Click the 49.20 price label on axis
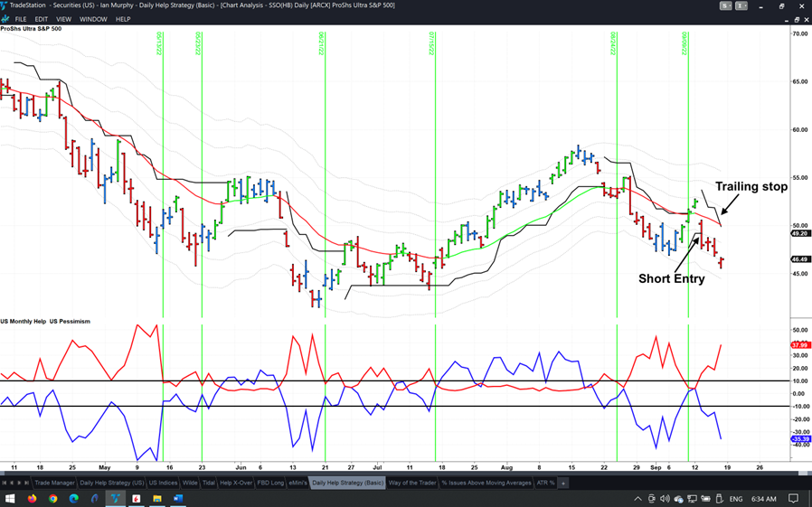Viewport: 812px width, 507px height. [799, 233]
